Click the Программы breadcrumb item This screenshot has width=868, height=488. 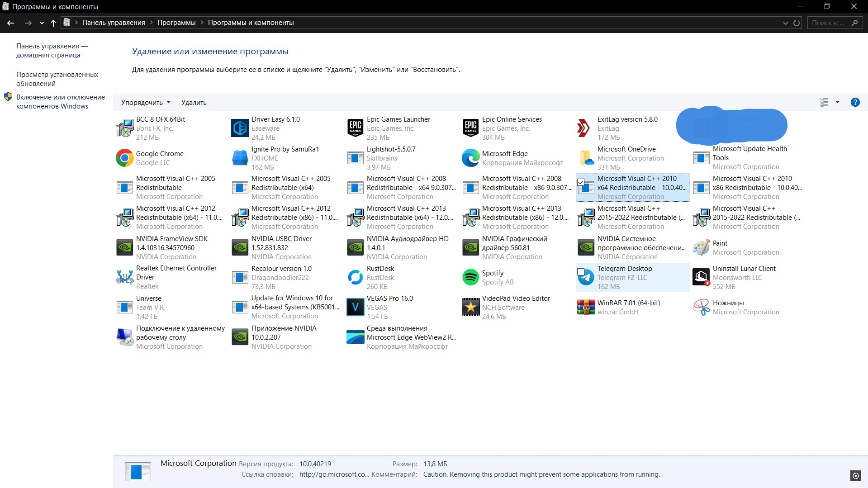coord(176,23)
